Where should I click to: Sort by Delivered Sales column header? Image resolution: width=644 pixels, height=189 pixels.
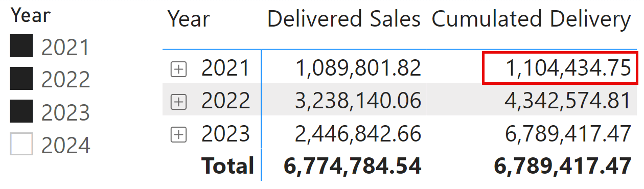344,19
